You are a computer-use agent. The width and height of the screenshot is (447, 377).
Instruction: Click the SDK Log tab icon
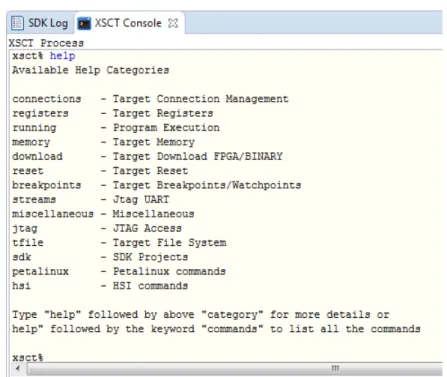pyautogui.click(x=17, y=23)
